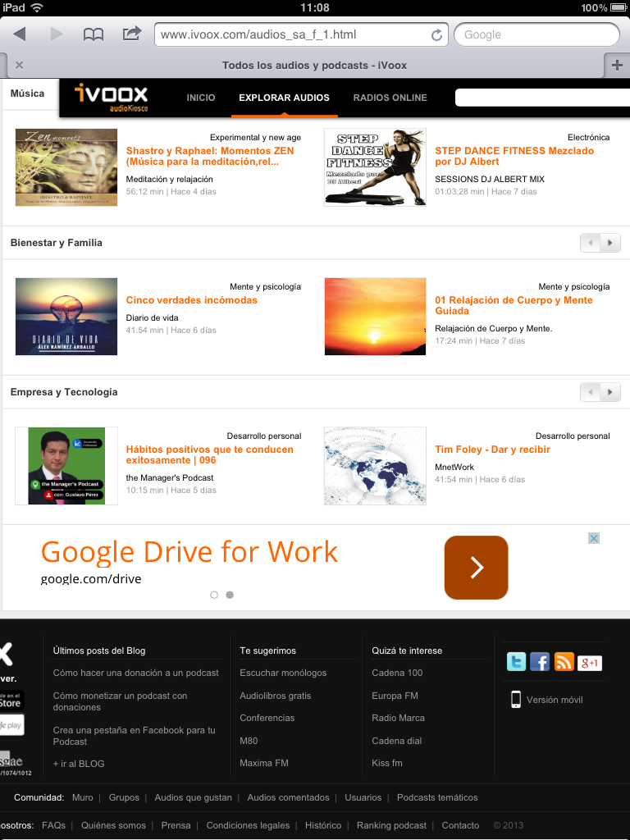Click the Electrónica category label
This screenshot has width=630, height=840.
[x=589, y=138]
